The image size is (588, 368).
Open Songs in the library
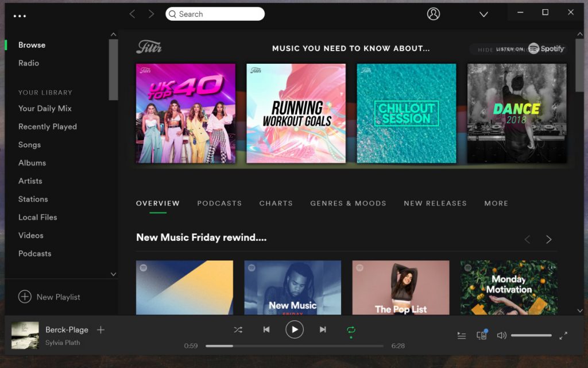(30, 144)
